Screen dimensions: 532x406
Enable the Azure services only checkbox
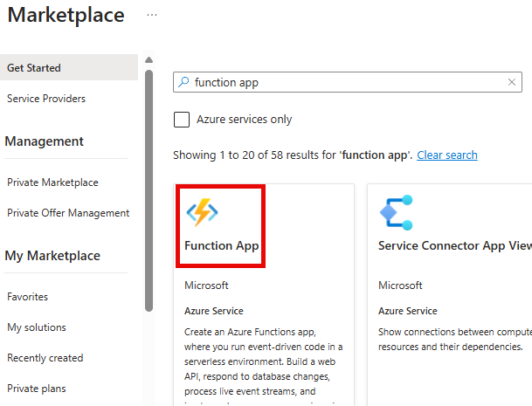pyautogui.click(x=182, y=120)
